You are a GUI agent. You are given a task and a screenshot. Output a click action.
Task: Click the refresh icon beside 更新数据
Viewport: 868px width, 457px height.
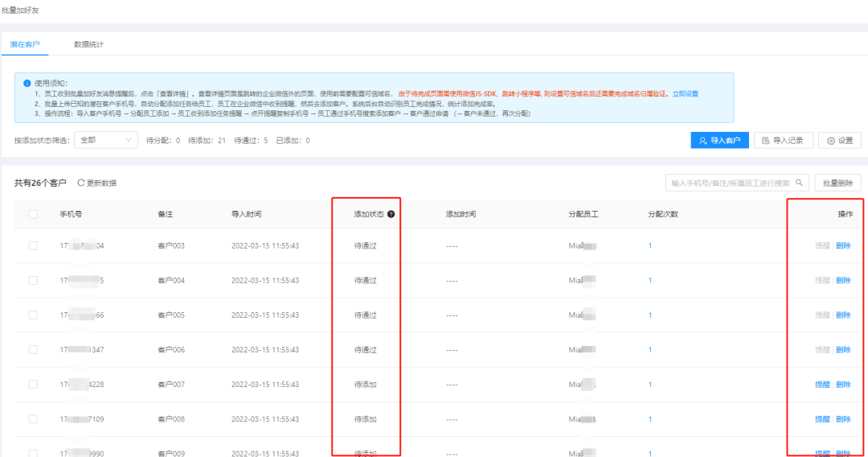[81, 183]
